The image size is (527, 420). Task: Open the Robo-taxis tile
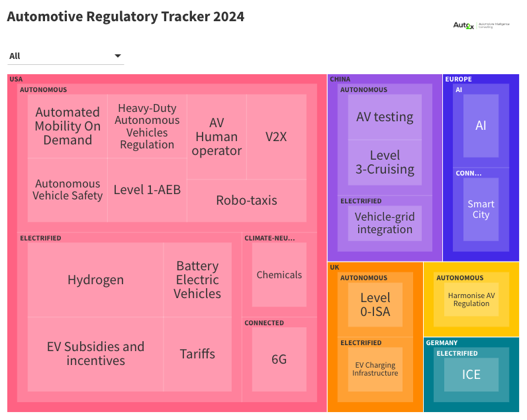pyautogui.click(x=246, y=200)
